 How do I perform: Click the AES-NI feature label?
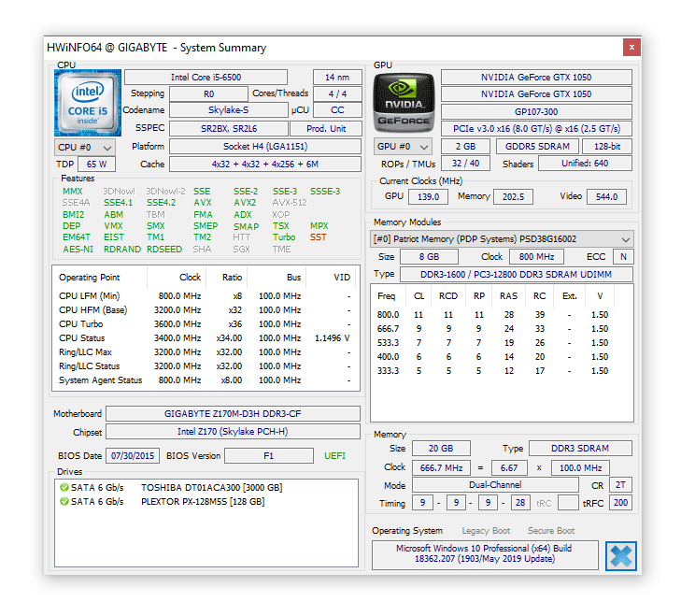[x=78, y=250]
